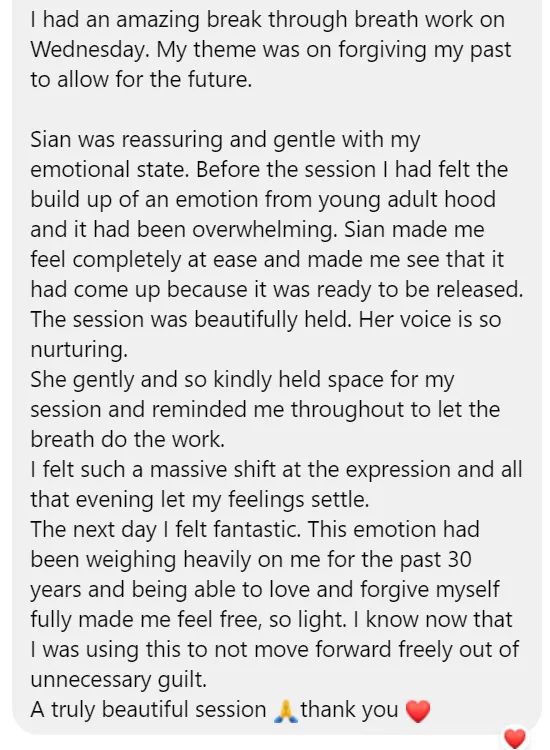This screenshot has width=550, height=750.
Task: Click the heart reaction below the message bubble
Action: tap(515, 738)
